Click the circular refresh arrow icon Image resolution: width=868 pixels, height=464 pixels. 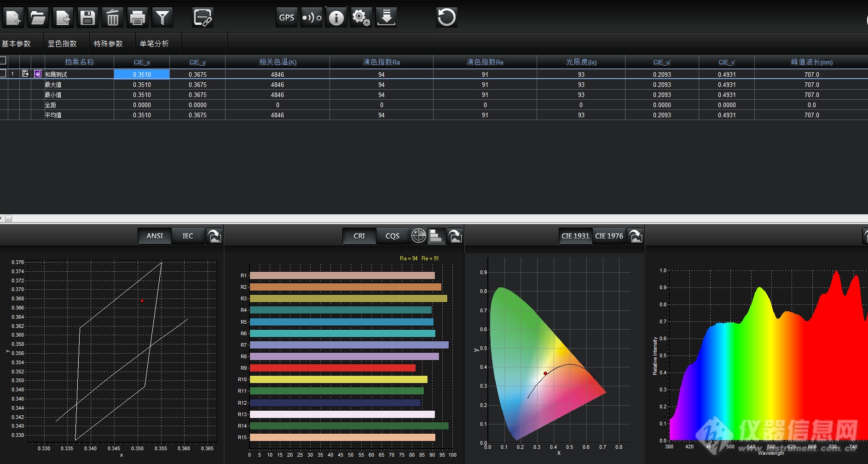[x=446, y=17]
